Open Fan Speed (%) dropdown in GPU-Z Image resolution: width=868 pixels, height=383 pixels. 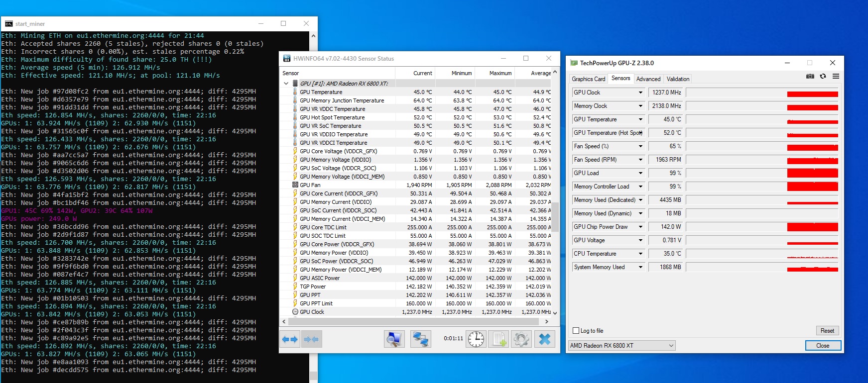(x=640, y=146)
